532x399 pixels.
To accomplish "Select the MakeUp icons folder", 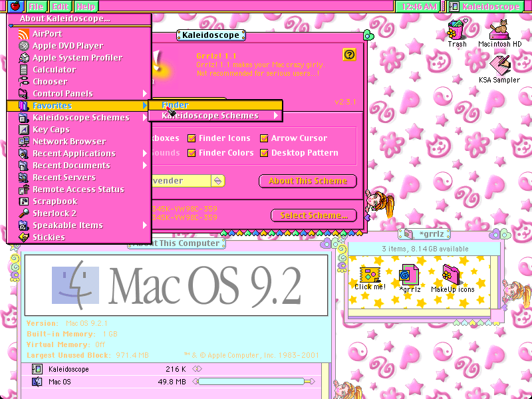I will pos(452,274).
